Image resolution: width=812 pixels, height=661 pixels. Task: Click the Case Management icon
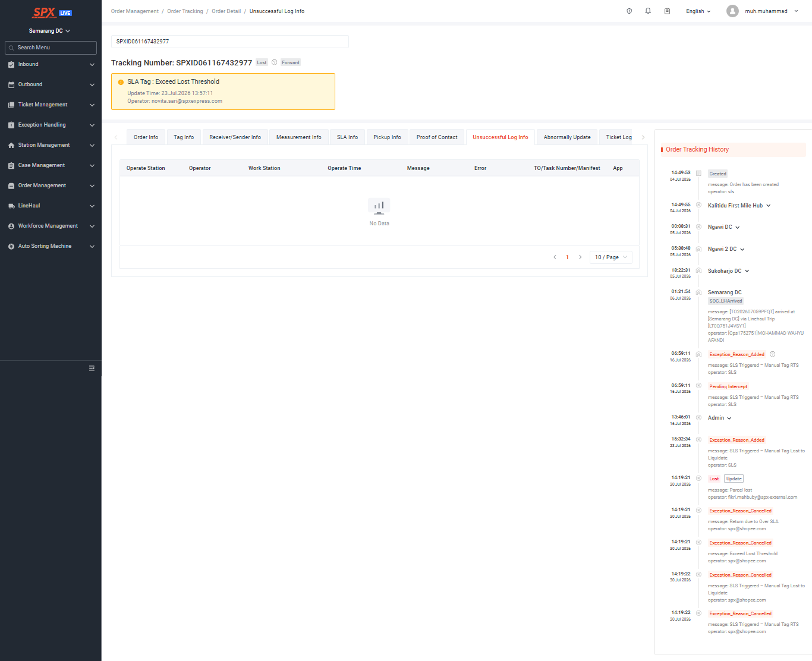11,165
